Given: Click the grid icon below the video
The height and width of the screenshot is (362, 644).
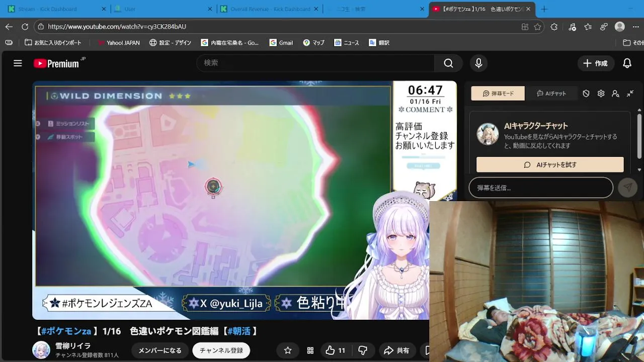Looking at the screenshot, I should click(x=310, y=350).
